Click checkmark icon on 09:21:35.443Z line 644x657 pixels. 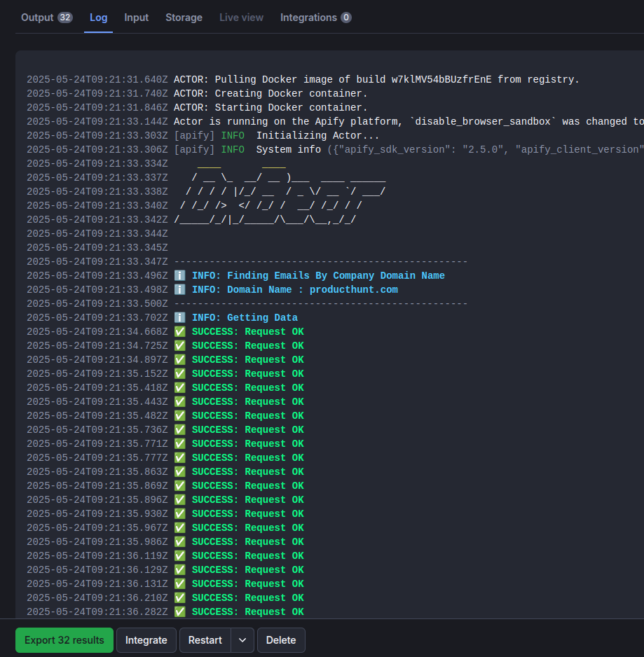(180, 401)
